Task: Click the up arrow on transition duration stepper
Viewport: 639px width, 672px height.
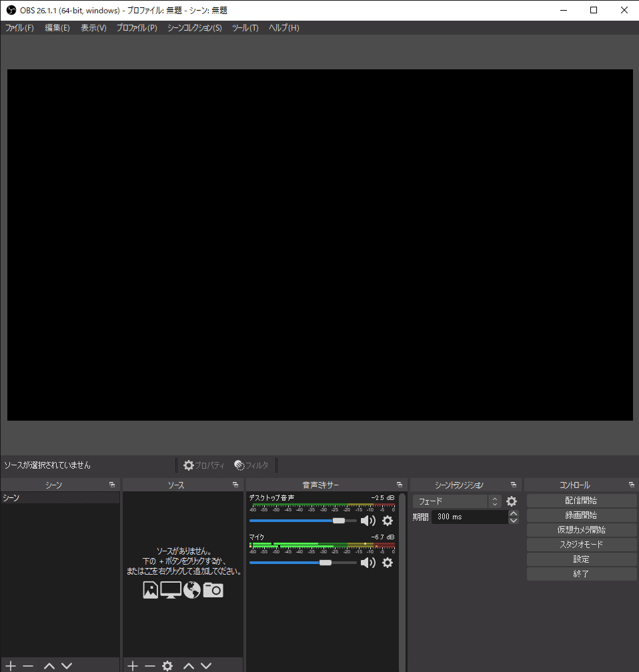Action: click(512, 513)
